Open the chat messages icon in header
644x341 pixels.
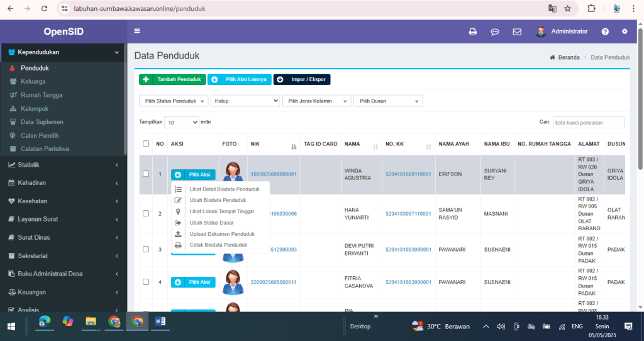[495, 31]
